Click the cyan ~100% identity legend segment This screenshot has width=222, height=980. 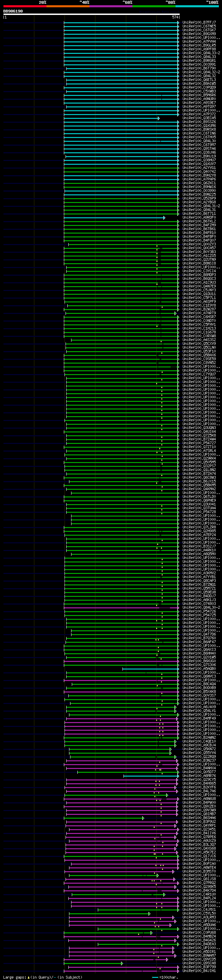coord(197,6)
